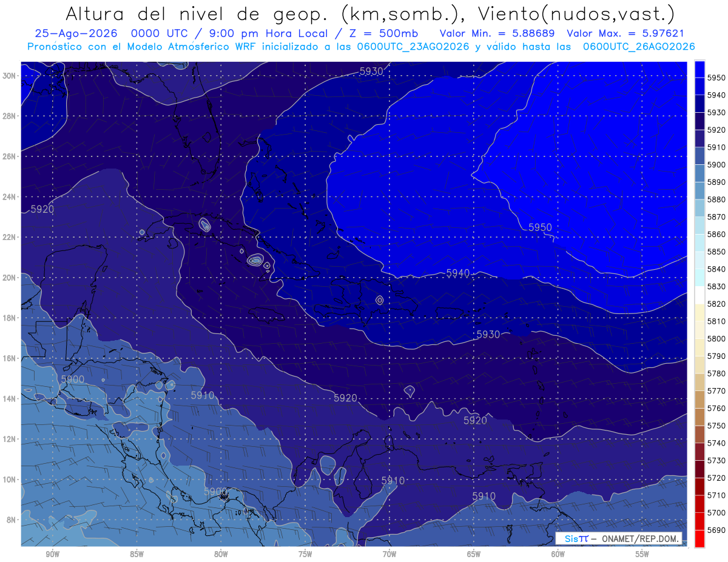Click the 90W longitude axis label
The height and width of the screenshot is (562, 728).
[x=53, y=554]
